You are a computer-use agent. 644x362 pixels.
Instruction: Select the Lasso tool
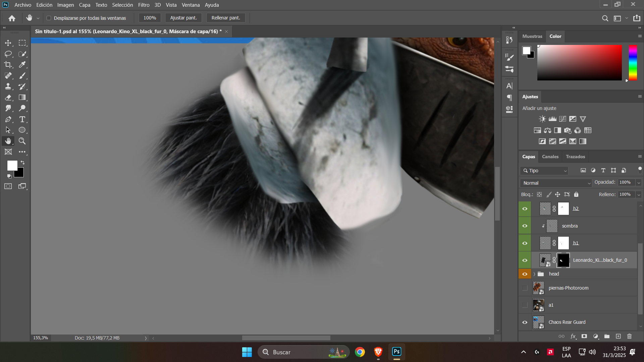pos(8,54)
